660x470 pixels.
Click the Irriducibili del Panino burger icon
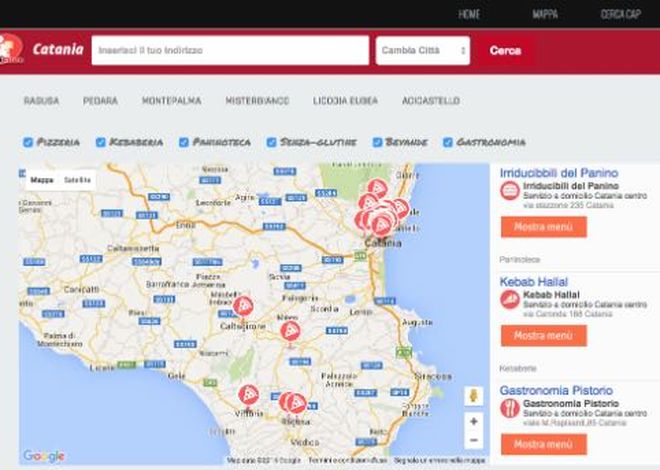(510, 191)
